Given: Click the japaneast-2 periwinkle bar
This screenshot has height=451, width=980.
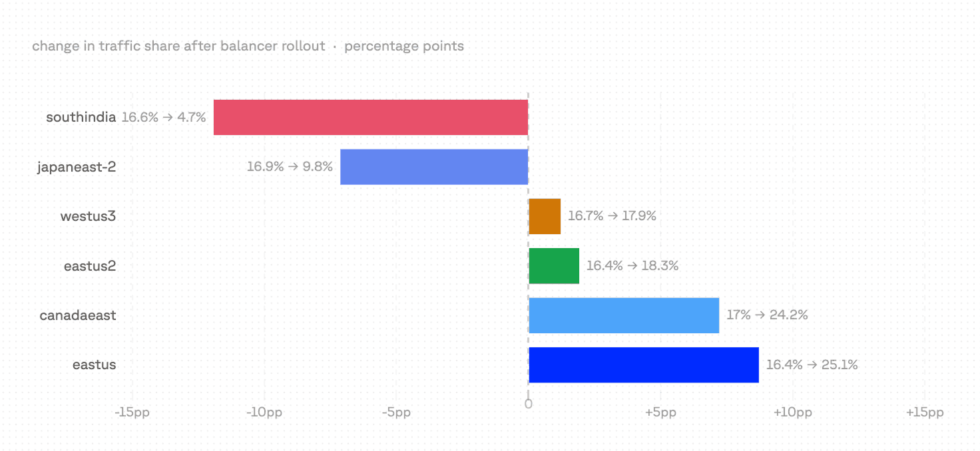Looking at the screenshot, I should pyautogui.click(x=433, y=167).
